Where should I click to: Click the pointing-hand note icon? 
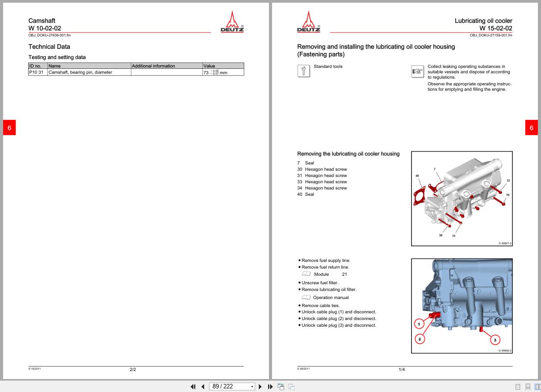[417, 71]
